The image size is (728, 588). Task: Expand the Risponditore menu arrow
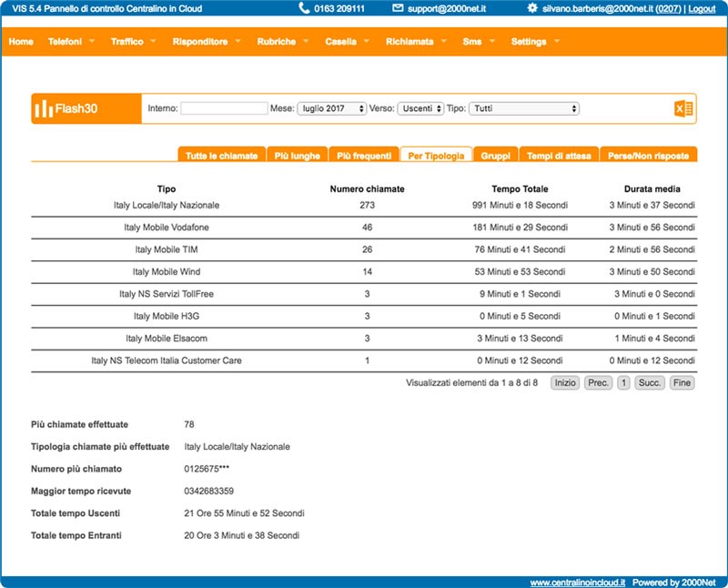click(x=238, y=41)
